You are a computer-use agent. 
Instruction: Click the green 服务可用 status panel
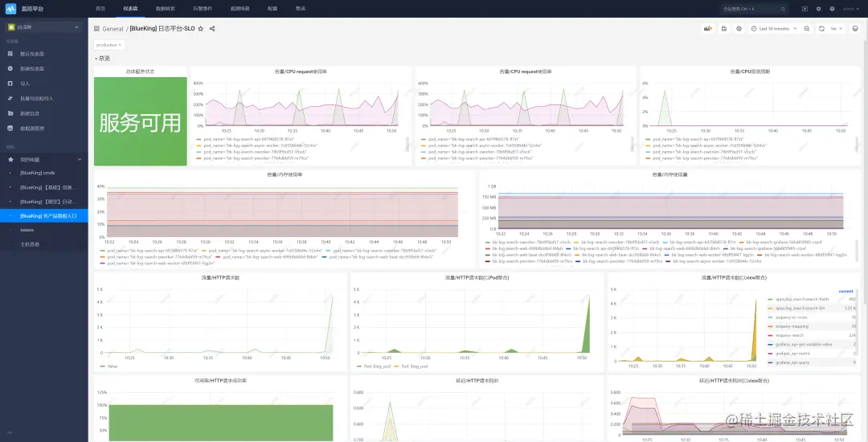coord(140,121)
